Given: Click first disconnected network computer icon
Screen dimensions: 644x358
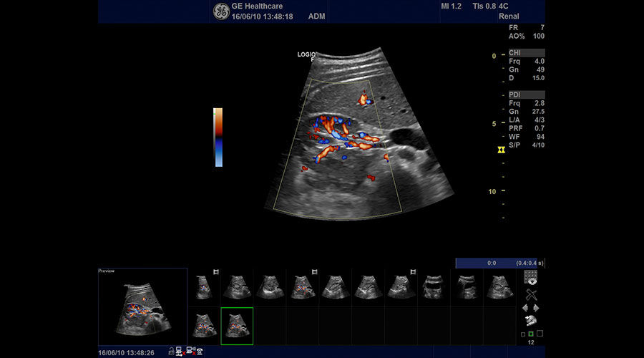Looking at the screenshot, I should (180, 352).
